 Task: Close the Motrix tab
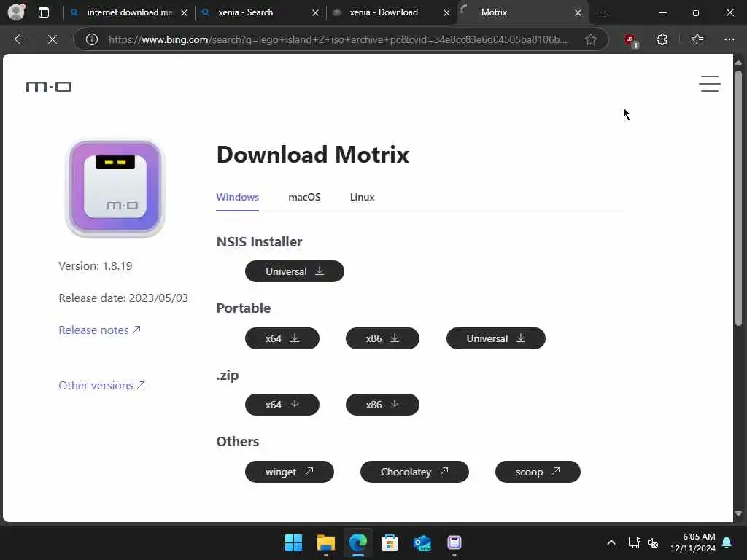pos(578,13)
